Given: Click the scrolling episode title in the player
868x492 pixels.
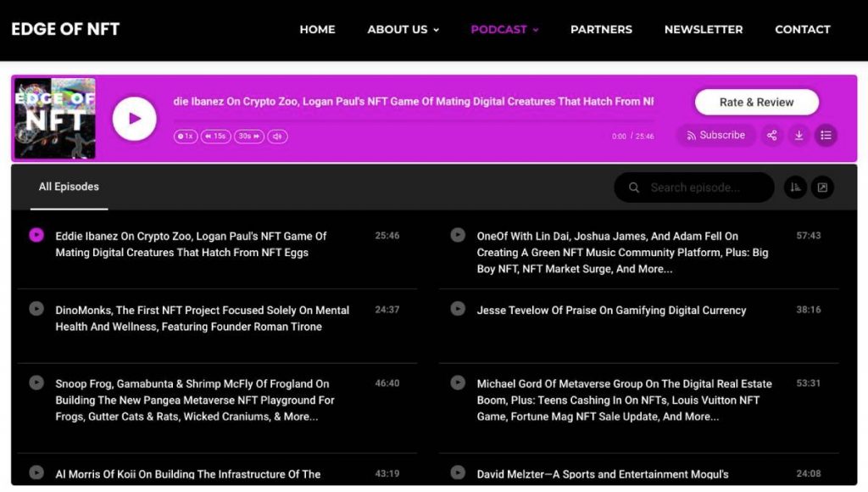Looking at the screenshot, I should coord(414,102).
